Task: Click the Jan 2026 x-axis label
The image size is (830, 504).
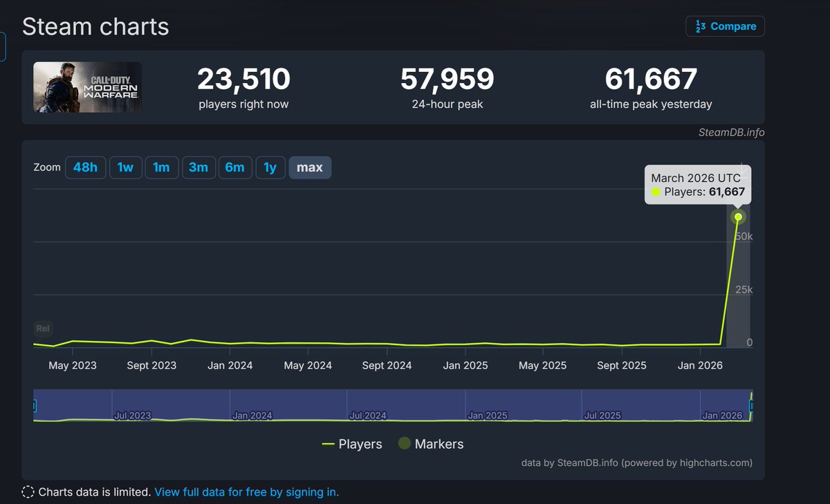Action: click(701, 365)
